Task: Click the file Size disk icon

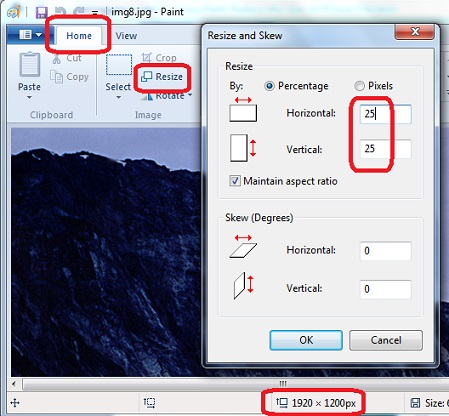Action: (415, 403)
